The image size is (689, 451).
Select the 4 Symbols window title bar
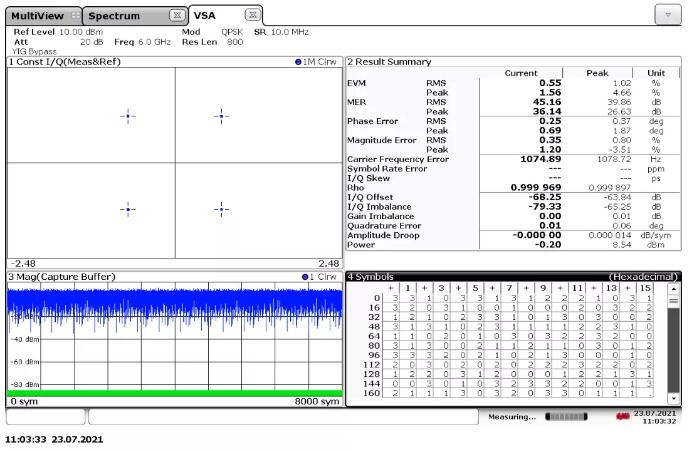coord(513,277)
